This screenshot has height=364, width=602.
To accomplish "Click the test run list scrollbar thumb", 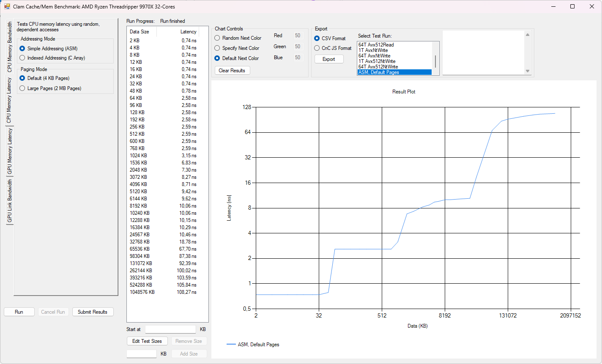I will (x=435, y=61).
